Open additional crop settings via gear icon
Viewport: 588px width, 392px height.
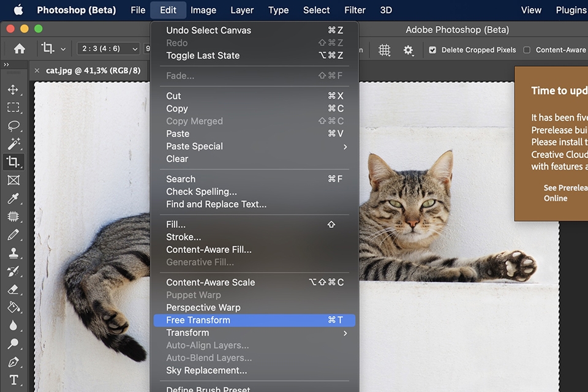tap(408, 50)
